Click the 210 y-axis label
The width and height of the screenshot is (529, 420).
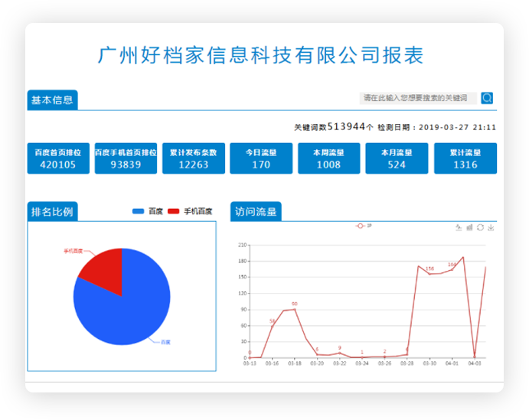(242, 245)
